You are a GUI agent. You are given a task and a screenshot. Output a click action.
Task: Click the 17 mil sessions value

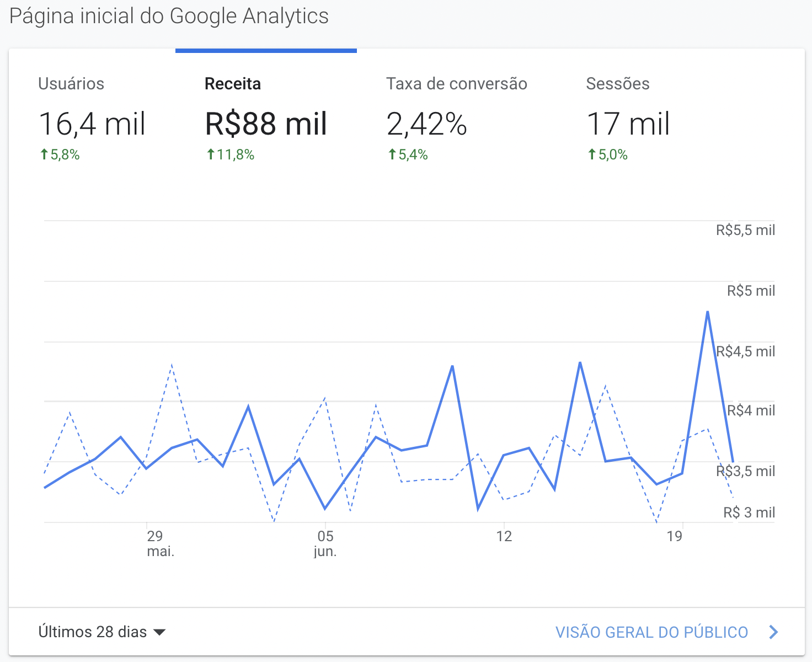[628, 124]
